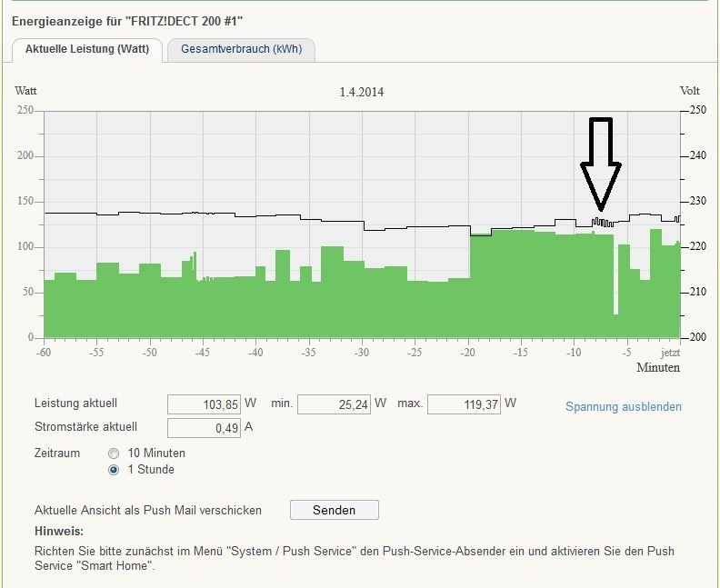Click the Senden button
720x588 pixels.
coord(335,510)
